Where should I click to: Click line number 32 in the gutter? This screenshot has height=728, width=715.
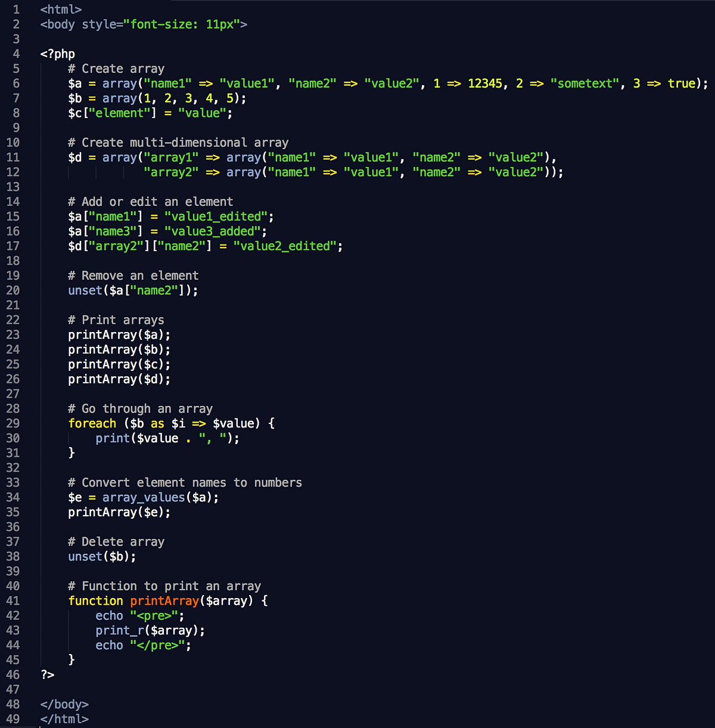pyautogui.click(x=13, y=467)
